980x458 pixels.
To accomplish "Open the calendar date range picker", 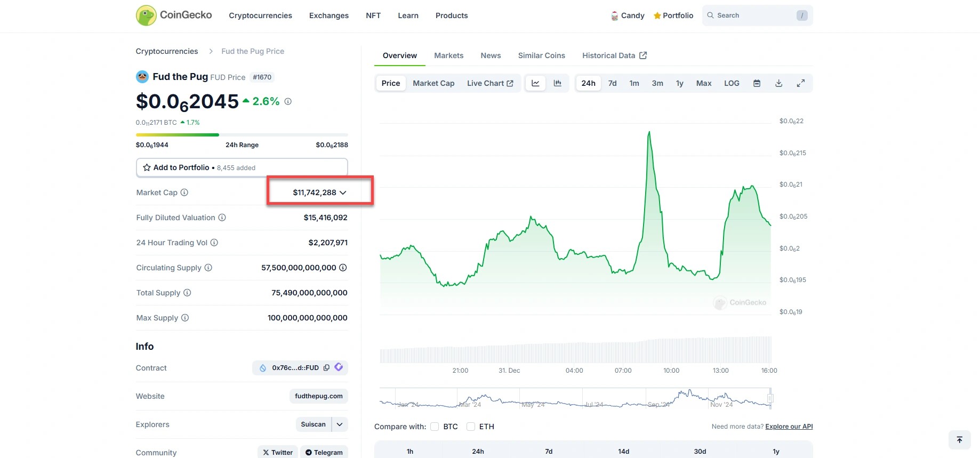I will coord(757,83).
